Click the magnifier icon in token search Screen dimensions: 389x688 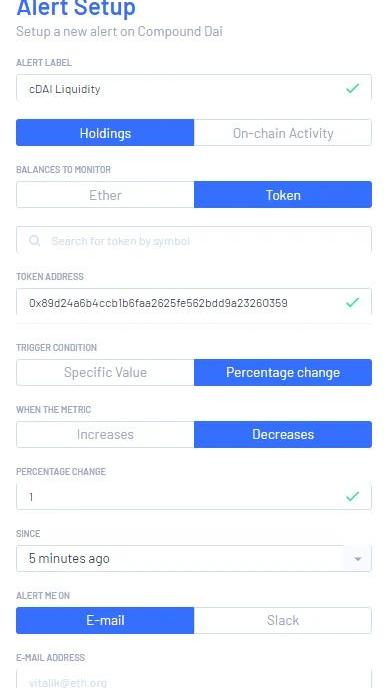pos(34,240)
